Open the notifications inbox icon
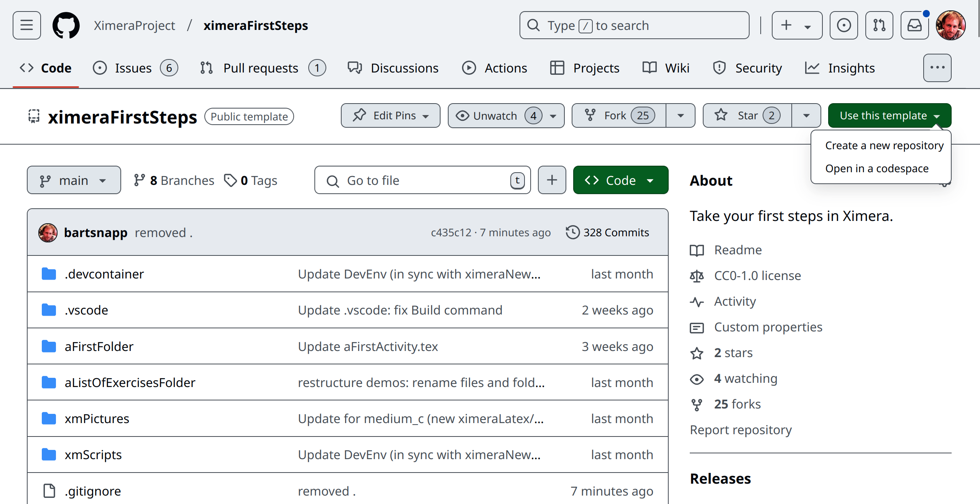 tap(914, 25)
